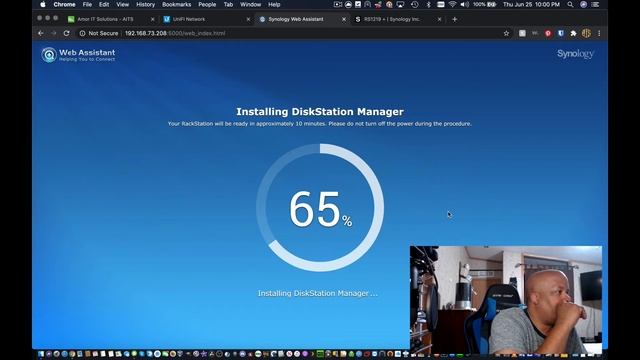Click the cloud icon in menu bar
This screenshot has height=360, width=640.
coord(348,4)
